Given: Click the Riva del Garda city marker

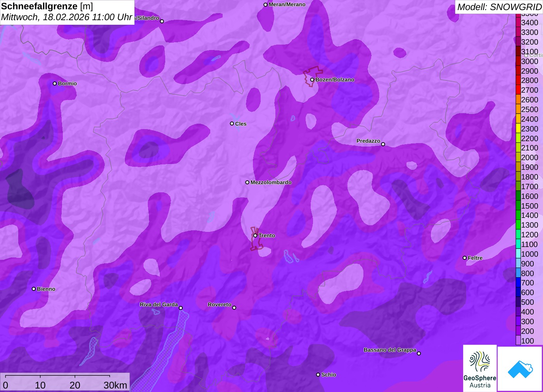Looking at the screenshot, I should 181,308.
